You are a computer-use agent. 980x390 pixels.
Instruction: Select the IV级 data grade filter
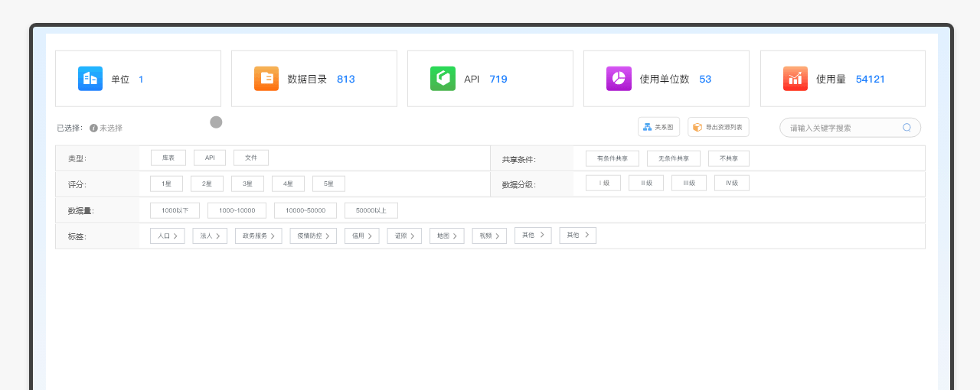(x=732, y=183)
